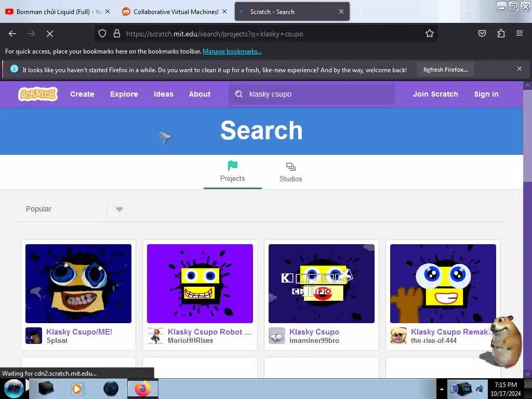
Task: Click the browser URL address bar
Action: (265, 34)
